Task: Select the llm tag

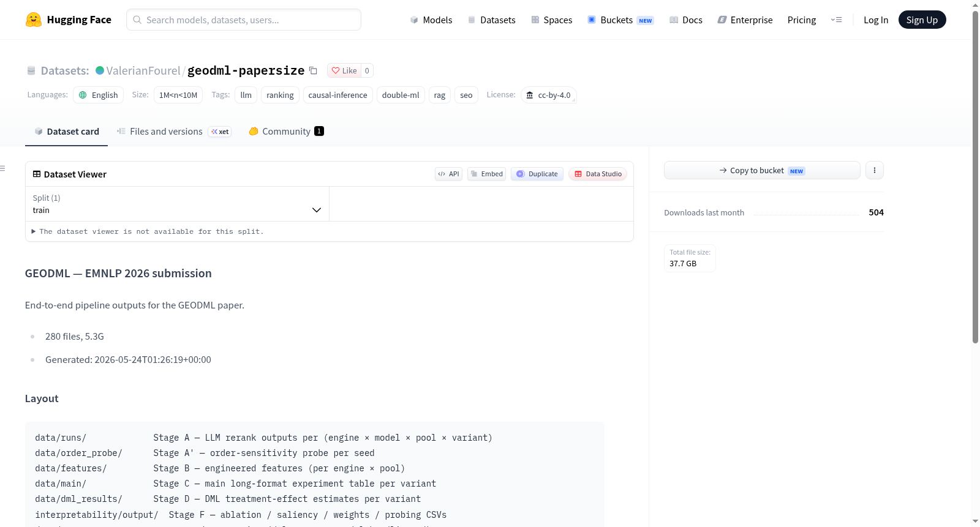Action: click(246, 95)
